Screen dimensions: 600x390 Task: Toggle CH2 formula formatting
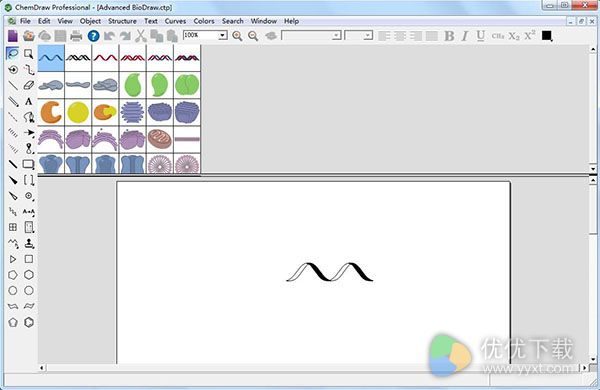pos(497,36)
